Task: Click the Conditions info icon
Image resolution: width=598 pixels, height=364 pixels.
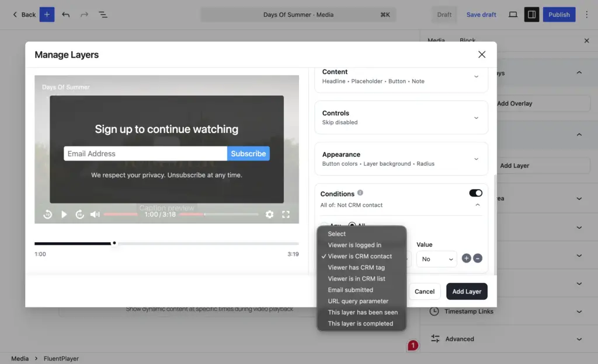Action: point(360,192)
